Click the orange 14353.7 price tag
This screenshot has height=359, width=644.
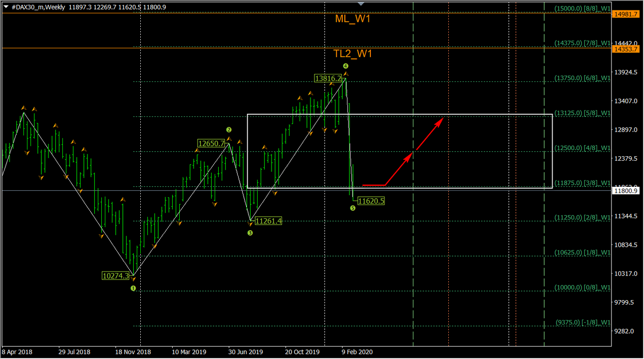pyautogui.click(x=625, y=49)
